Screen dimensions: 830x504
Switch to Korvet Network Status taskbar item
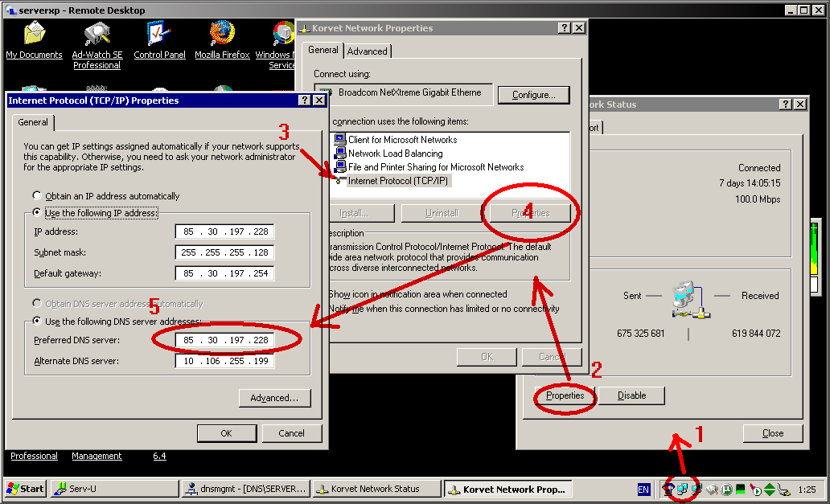376,489
